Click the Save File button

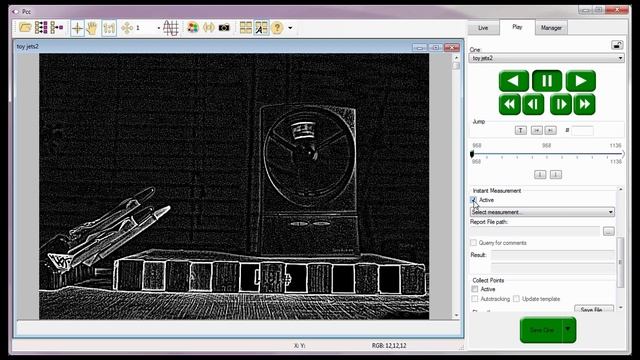tap(594, 309)
